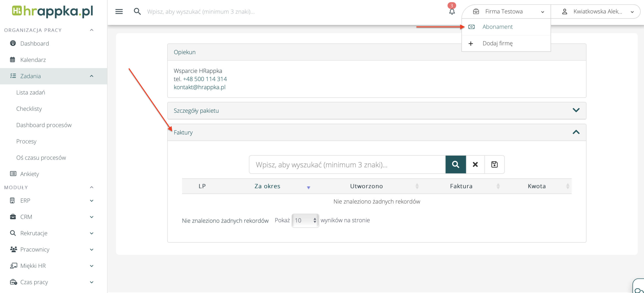
Task: Click the kontakt@hrappka.pl email link
Action: (x=199, y=87)
